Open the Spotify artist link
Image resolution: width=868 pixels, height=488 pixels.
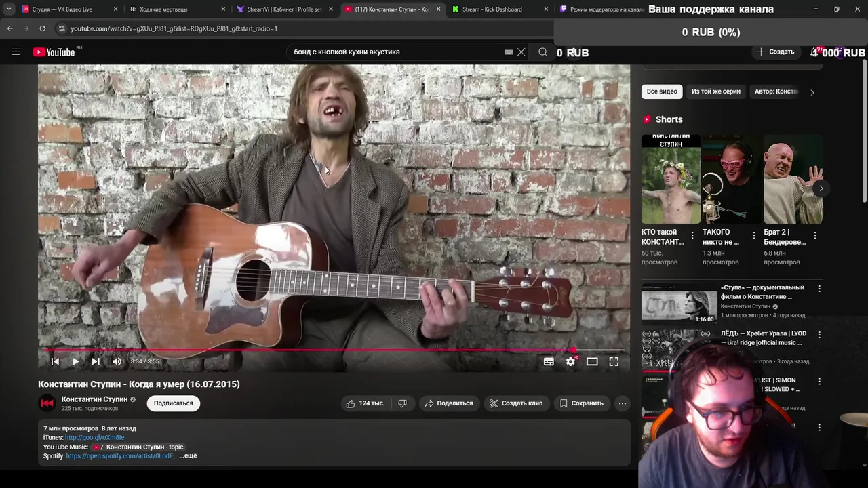(x=120, y=456)
